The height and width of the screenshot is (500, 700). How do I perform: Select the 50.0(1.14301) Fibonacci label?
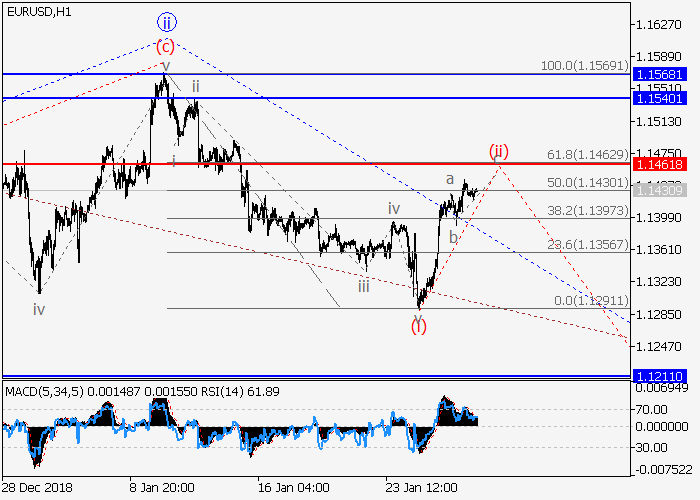(x=588, y=182)
